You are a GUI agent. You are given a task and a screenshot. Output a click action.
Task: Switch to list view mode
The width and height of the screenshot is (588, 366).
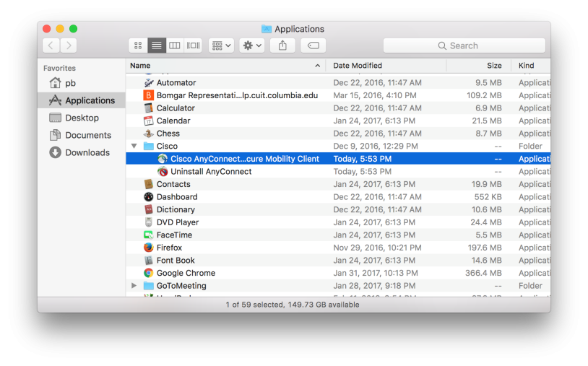click(156, 45)
